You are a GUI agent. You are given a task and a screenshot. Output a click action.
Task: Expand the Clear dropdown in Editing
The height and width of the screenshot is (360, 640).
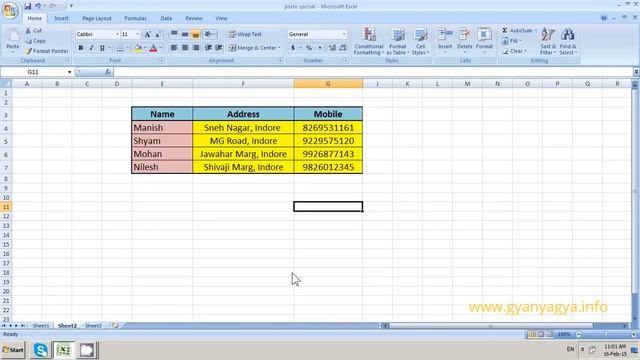coord(526,51)
